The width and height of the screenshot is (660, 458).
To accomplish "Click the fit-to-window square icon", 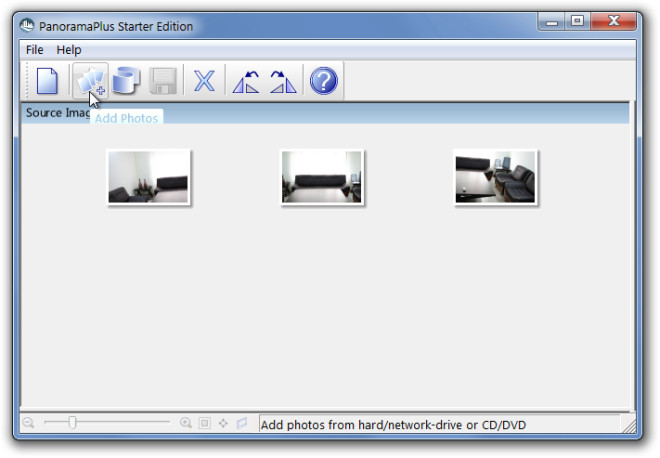I will (205, 423).
